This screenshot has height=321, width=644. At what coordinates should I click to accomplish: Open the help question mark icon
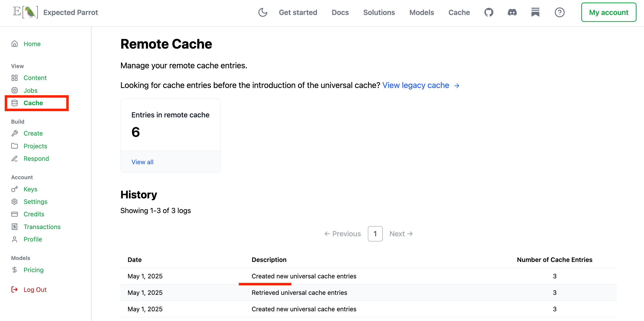pyautogui.click(x=559, y=12)
